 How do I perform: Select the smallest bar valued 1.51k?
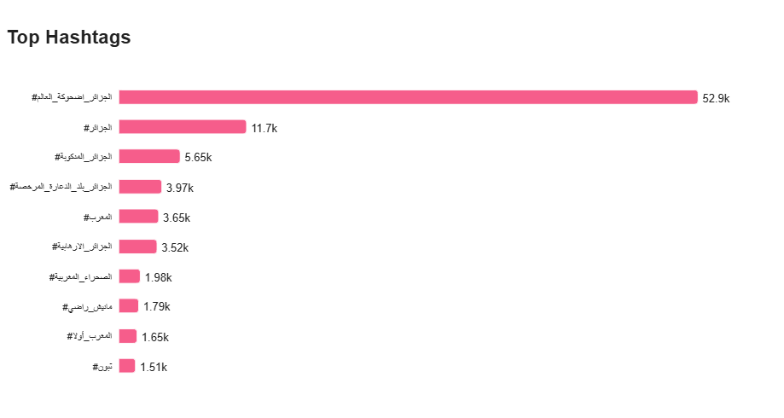click(x=127, y=366)
